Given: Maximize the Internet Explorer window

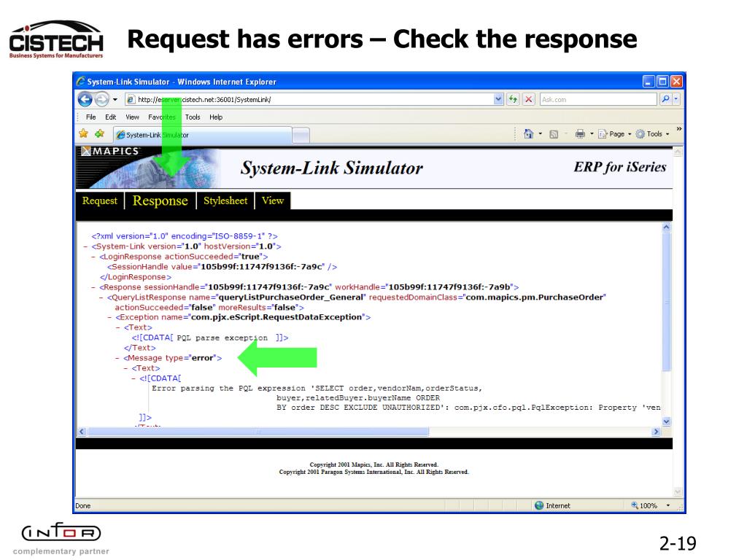Looking at the screenshot, I should point(662,82).
